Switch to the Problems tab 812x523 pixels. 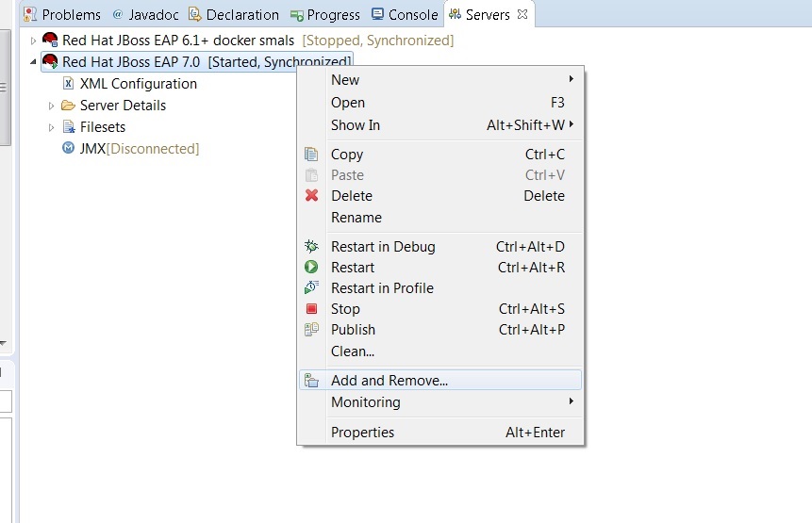click(62, 14)
